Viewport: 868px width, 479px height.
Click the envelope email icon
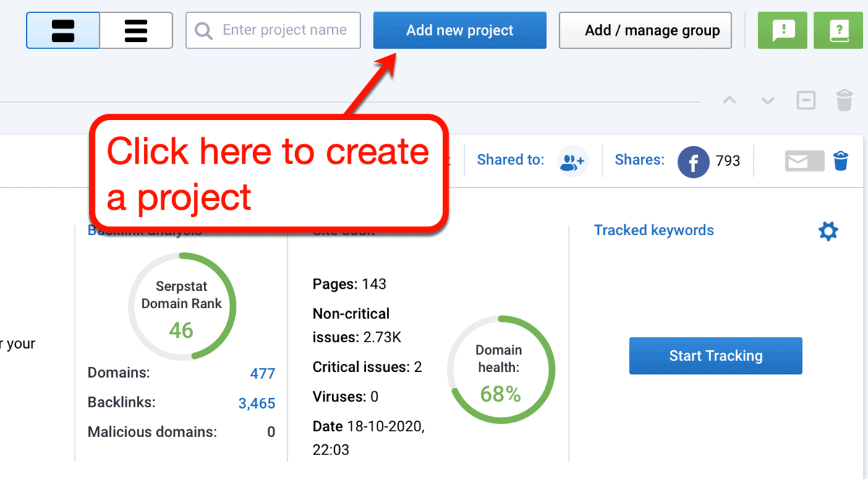pos(804,161)
